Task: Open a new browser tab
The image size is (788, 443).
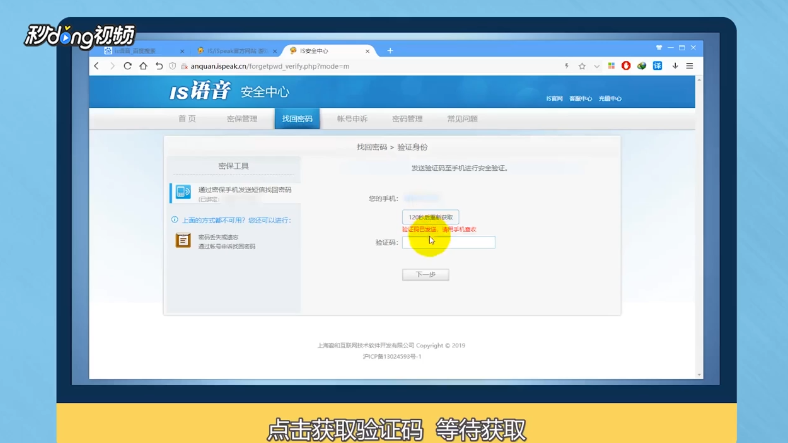Action: [x=390, y=51]
